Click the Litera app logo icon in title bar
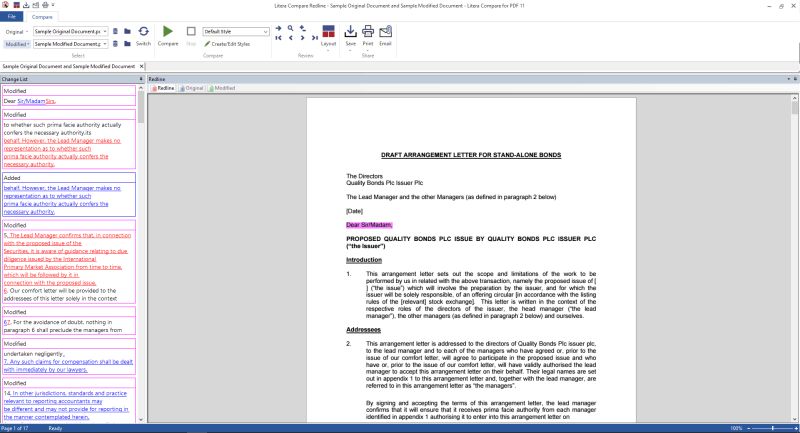This screenshot has width=800, height=433. [6, 5]
